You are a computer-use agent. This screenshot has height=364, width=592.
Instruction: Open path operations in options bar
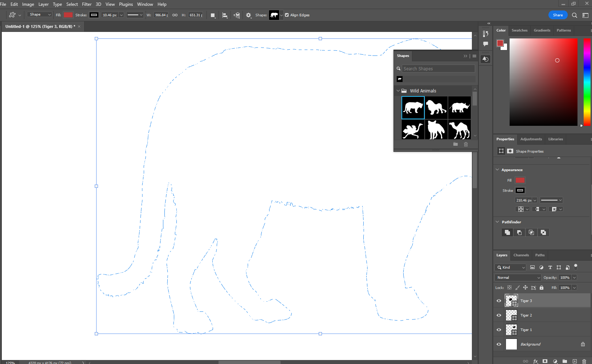pos(213,15)
